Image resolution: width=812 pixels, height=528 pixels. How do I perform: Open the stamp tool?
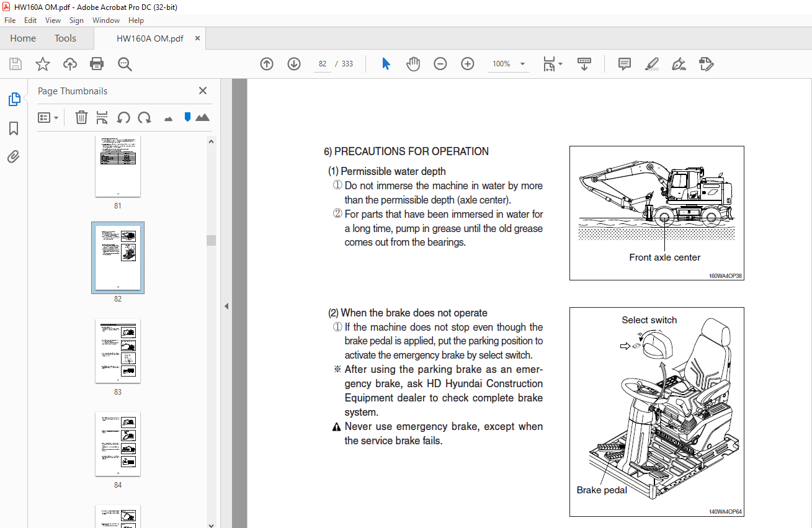tap(706, 64)
